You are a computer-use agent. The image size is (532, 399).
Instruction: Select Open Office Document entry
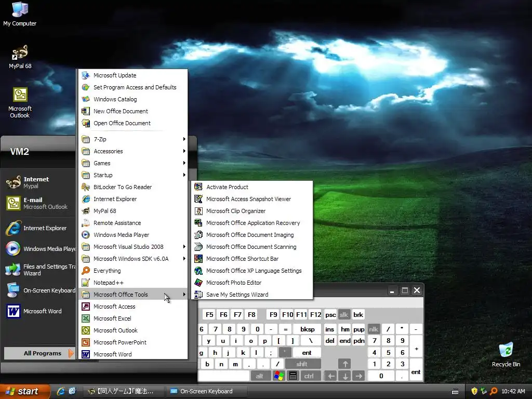click(x=133, y=123)
